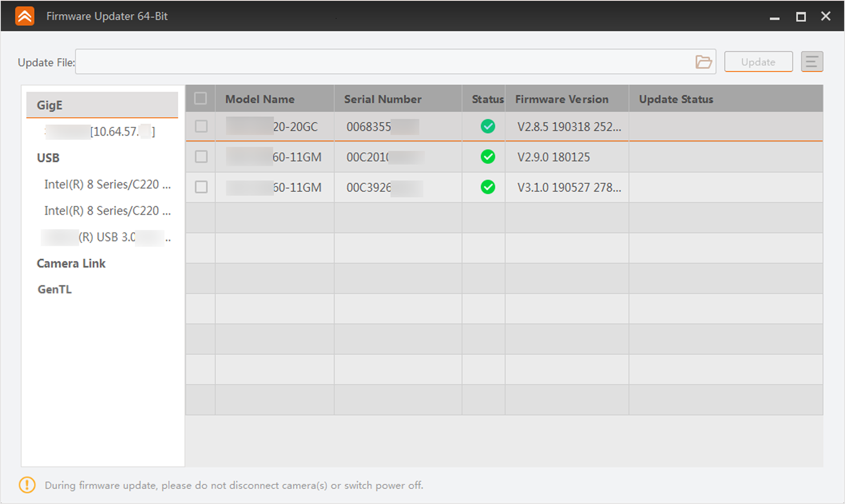Viewport: 845px width, 504px height.
Task: Expand the USB interface category
Action: tap(48, 158)
